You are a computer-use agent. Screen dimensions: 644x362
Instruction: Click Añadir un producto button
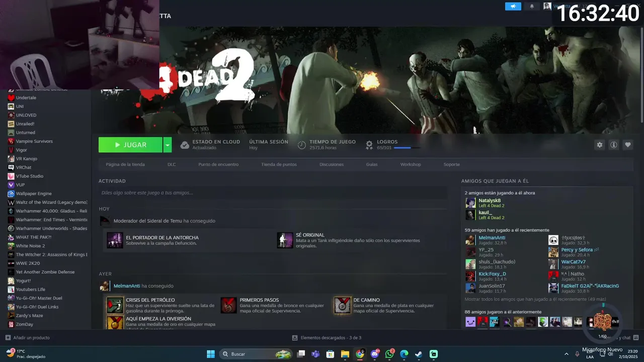28,338
